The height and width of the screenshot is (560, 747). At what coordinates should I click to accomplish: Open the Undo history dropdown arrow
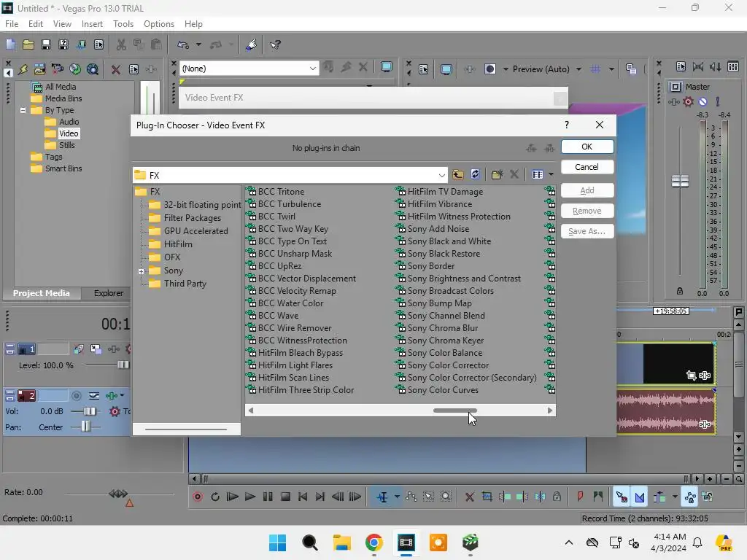(x=198, y=44)
